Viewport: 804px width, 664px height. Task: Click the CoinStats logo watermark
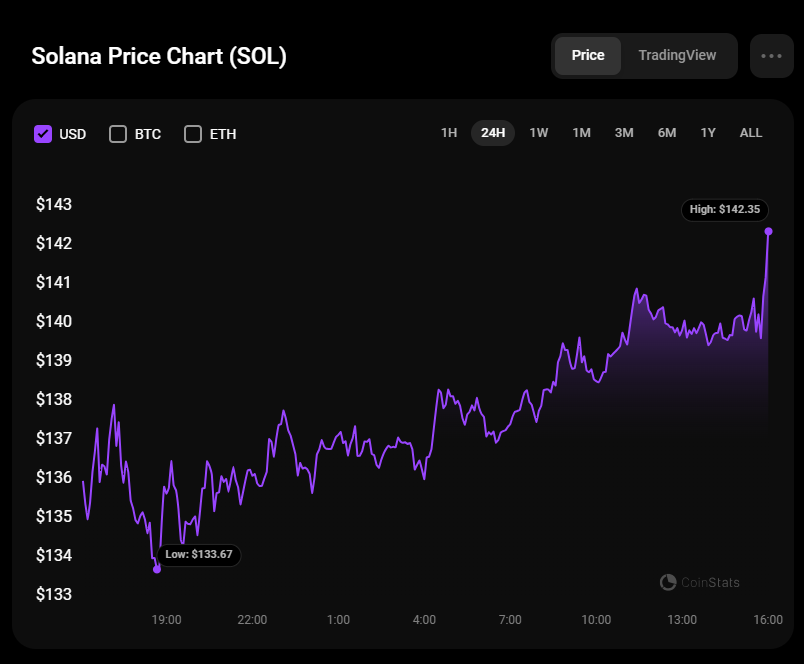click(x=700, y=582)
